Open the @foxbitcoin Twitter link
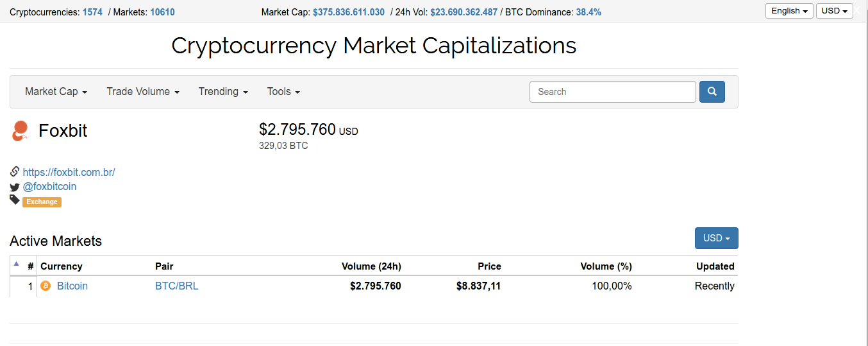Screen dimensions: 868x346 point(49,187)
